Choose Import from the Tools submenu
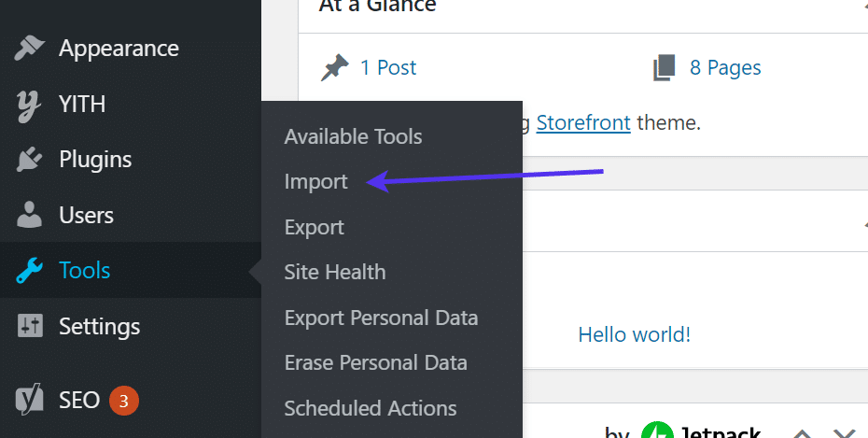Screen dimensions: 868x438 click(x=315, y=182)
